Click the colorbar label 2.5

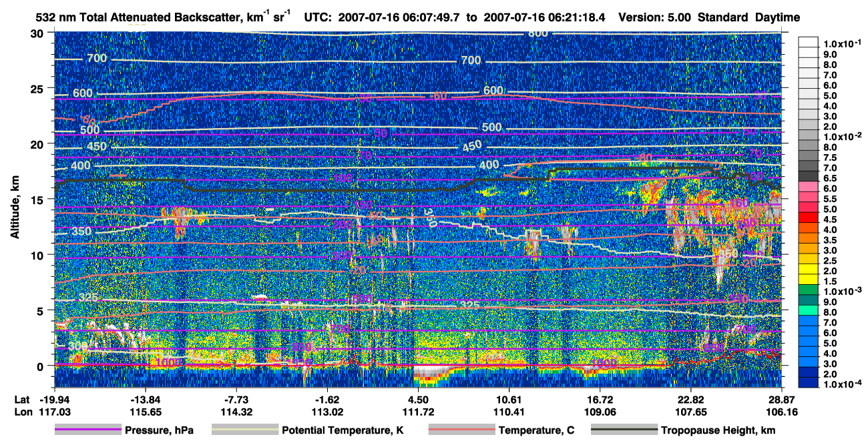[831, 260]
